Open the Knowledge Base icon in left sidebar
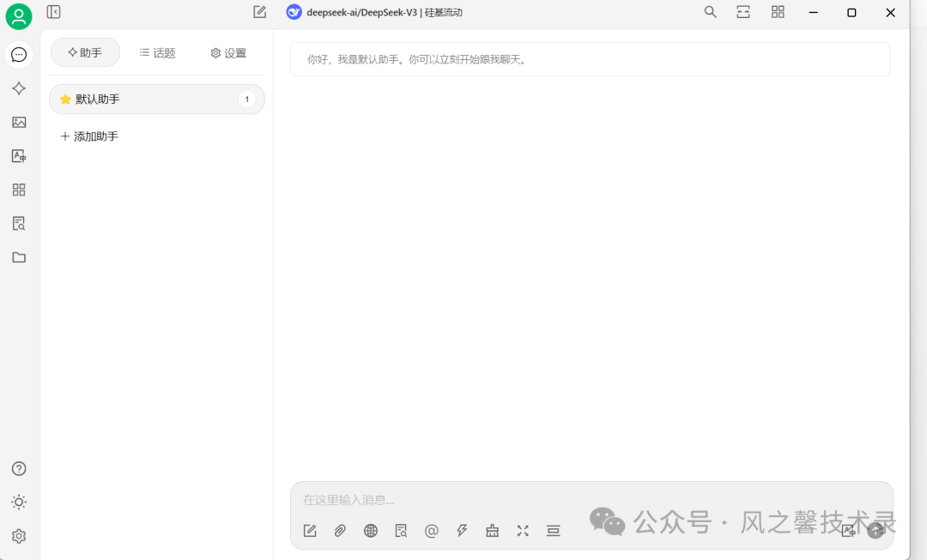The height and width of the screenshot is (560, 927). pos(19,223)
